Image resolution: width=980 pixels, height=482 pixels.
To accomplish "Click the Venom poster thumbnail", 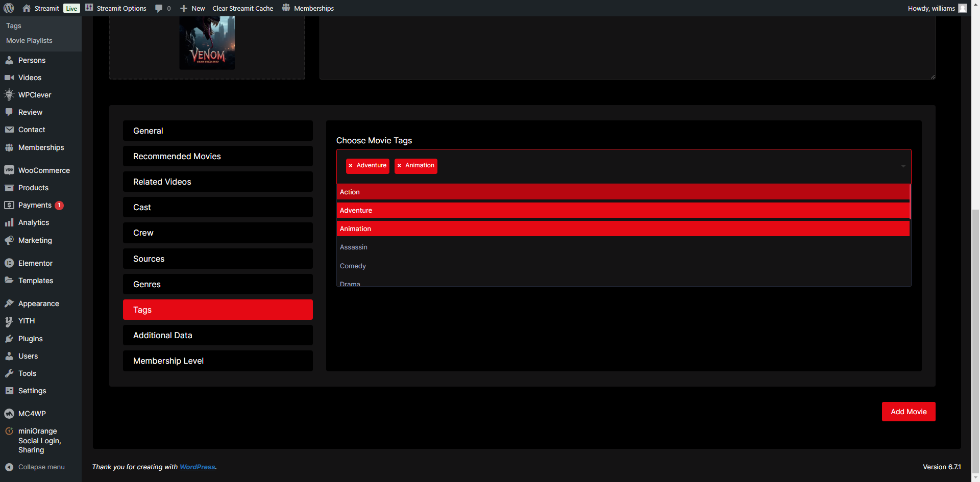I will click(207, 43).
